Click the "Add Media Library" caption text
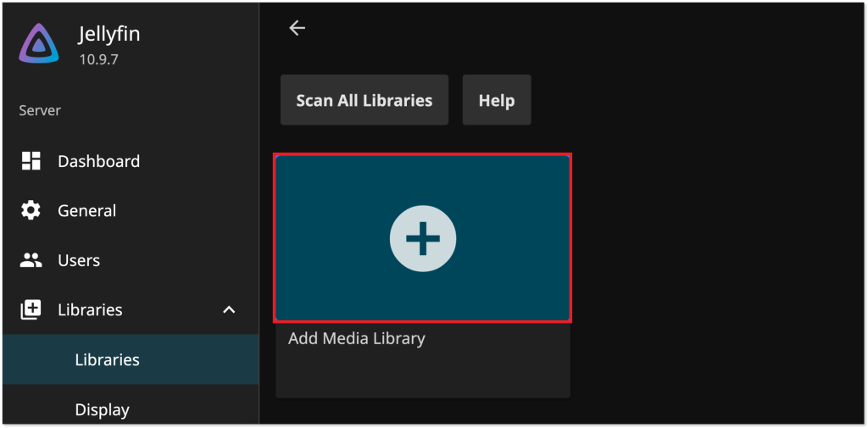The height and width of the screenshot is (428, 868). point(356,338)
